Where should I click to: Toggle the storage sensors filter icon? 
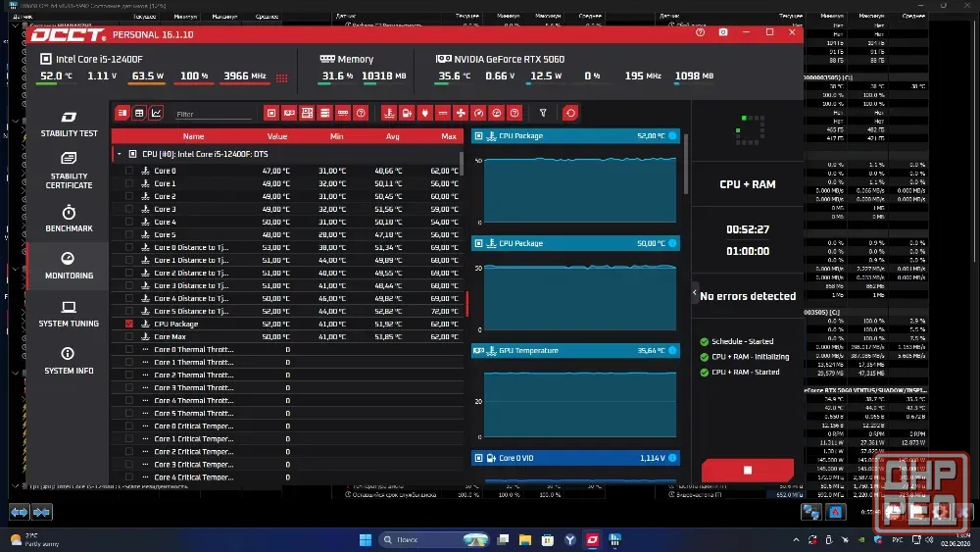pyautogui.click(x=325, y=113)
